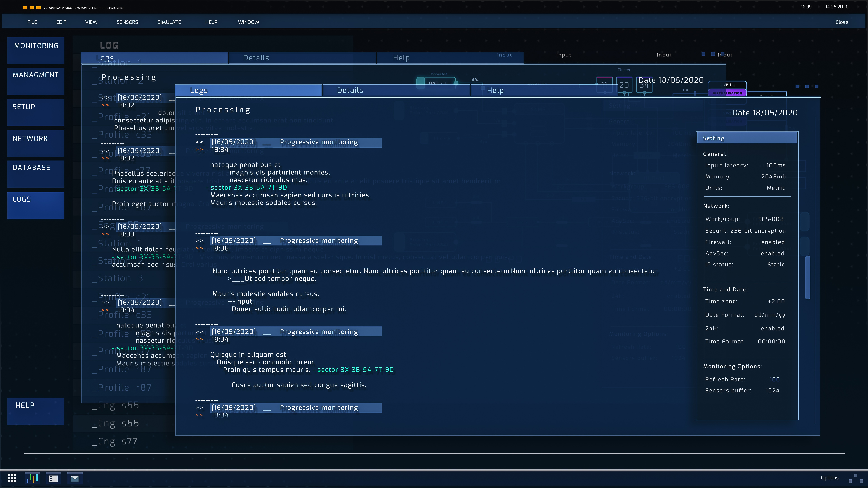This screenshot has width=868, height=488.
Task: Select _Eng s77 list entry
Action: (115, 441)
